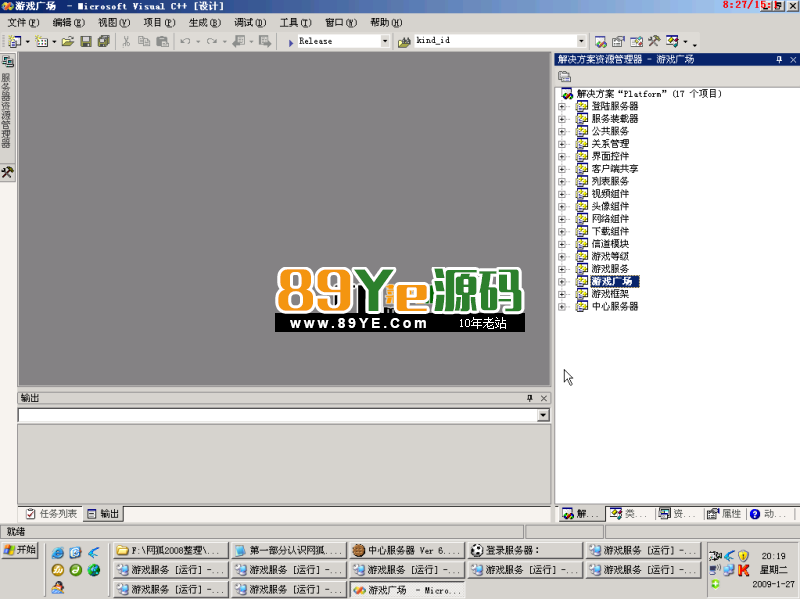The width and height of the screenshot is (800, 599).
Task: Click the Undo arrow icon
Action: [x=185, y=41]
